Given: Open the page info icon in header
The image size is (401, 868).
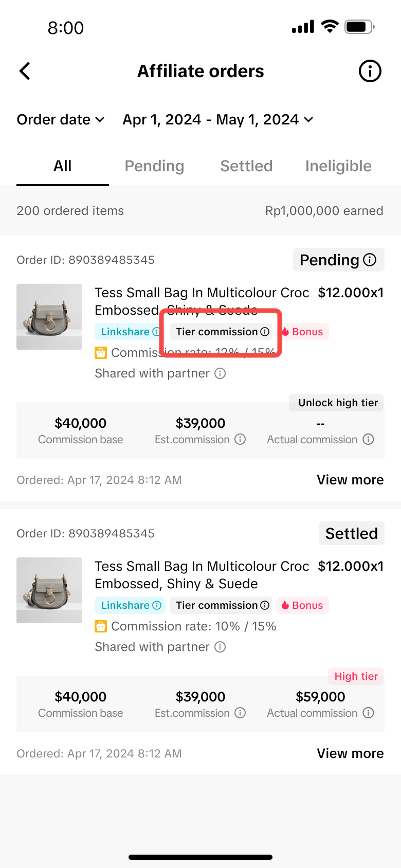Looking at the screenshot, I should (370, 71).
